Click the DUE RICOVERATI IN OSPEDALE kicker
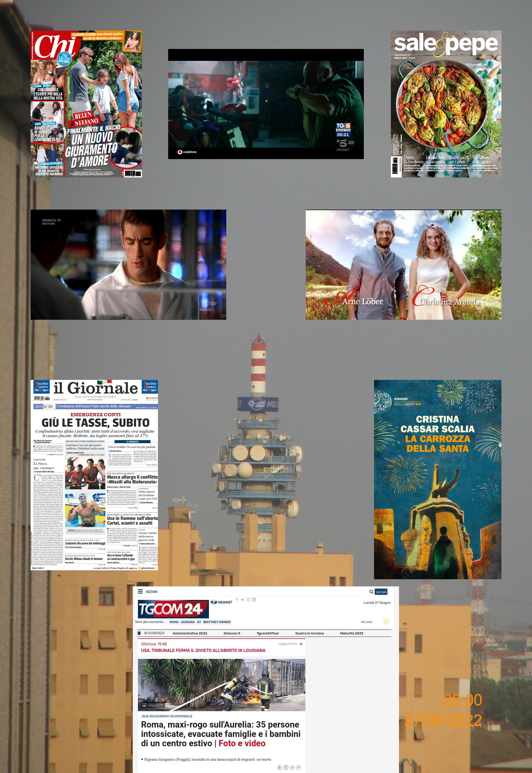Viewport: 532px width, 773px height. point(167,716)
